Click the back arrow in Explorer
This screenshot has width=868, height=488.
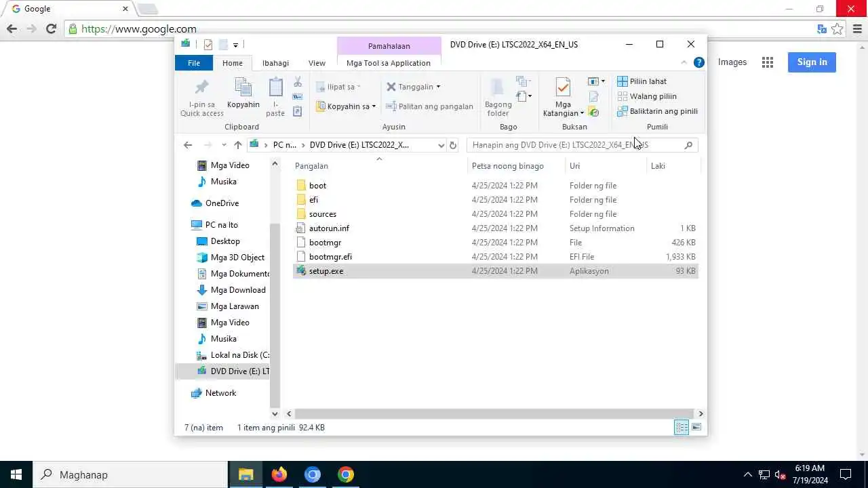[x=188, y=145]
